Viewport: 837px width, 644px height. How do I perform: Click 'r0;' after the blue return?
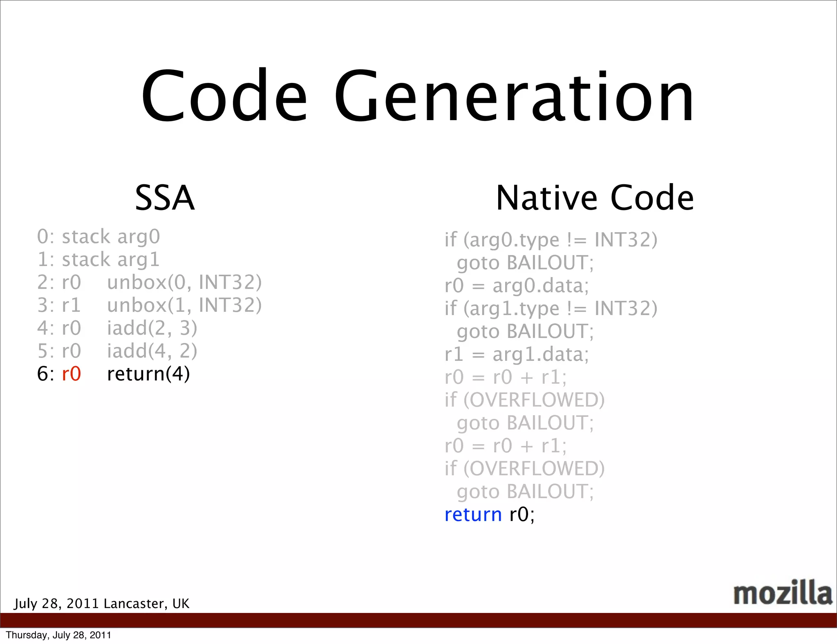click(522, 514)
